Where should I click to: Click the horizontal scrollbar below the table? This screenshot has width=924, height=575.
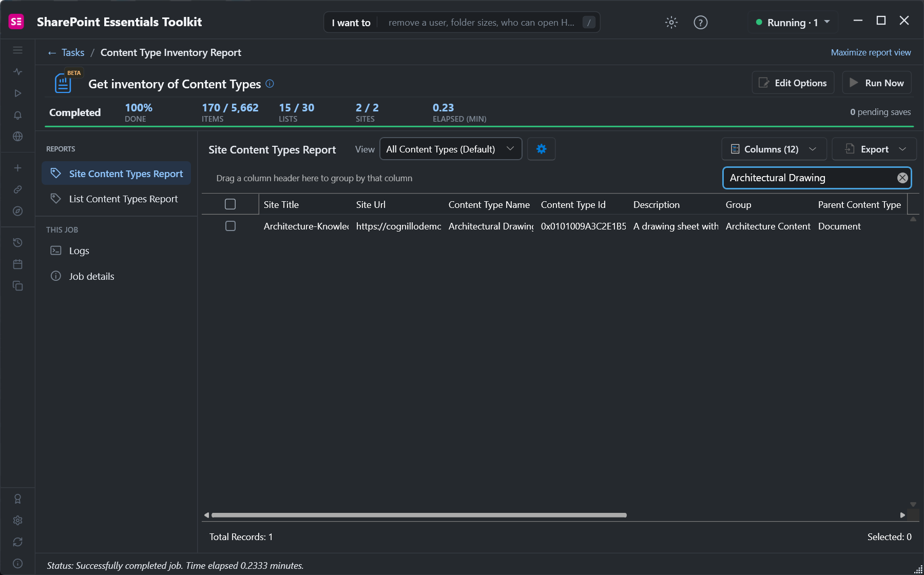(419, 515)
